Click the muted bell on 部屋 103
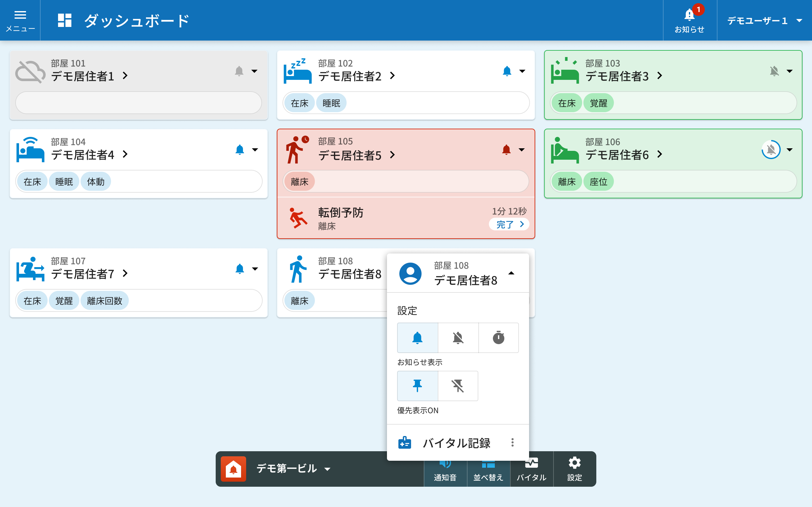This screenshot has width=812, height=507. pyautogui.click(x=774, y=71)
